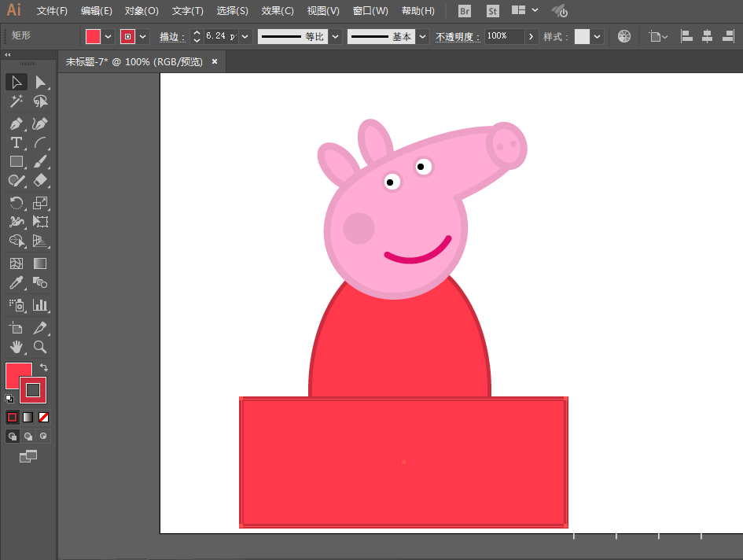The image size is (743, 560).
Task: Select the Free Transform tool
Action: click(x=40, y=222)
